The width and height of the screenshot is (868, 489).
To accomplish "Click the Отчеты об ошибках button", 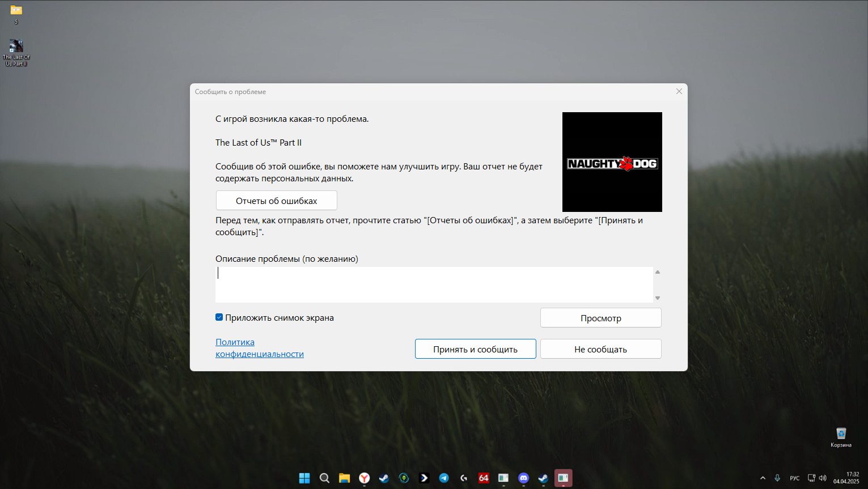I will (x=277, y=201).
